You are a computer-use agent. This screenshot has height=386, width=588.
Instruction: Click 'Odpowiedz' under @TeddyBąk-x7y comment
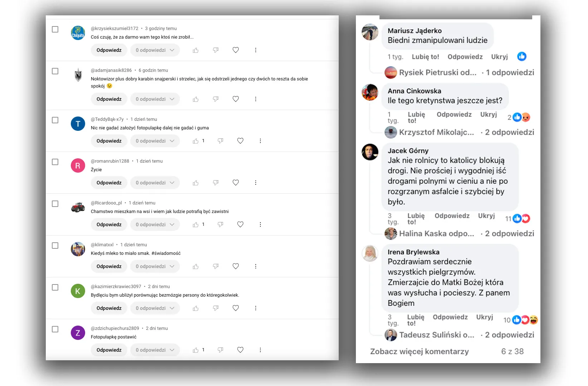(109, 141)
